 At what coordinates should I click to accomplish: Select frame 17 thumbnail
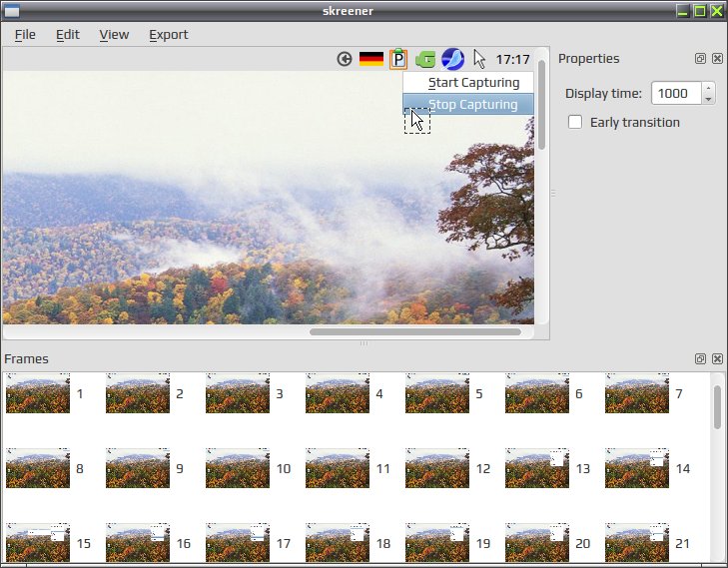point(238,542)
